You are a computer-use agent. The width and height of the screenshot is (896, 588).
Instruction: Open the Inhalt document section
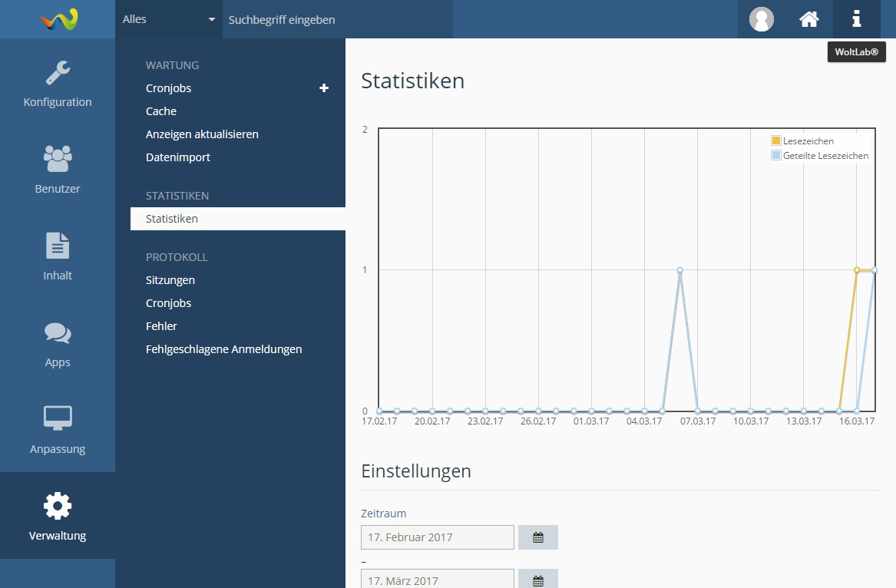click(58, 256)
